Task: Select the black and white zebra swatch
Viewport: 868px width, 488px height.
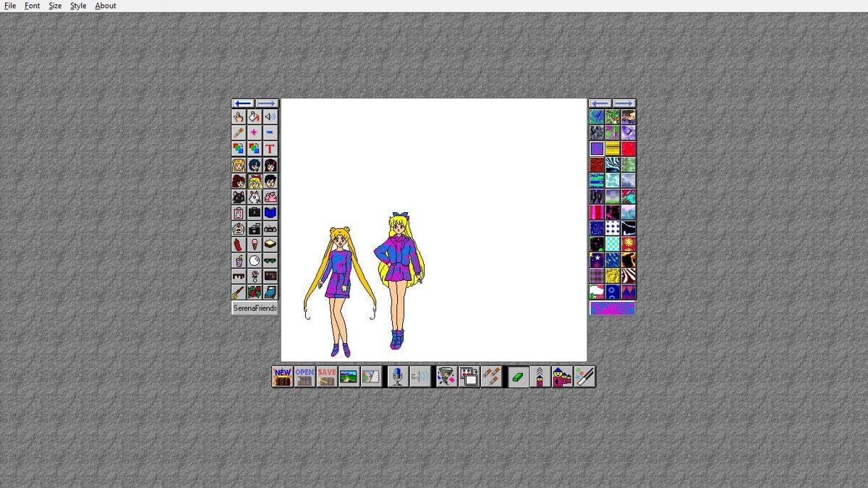Action: pos(629,276)
